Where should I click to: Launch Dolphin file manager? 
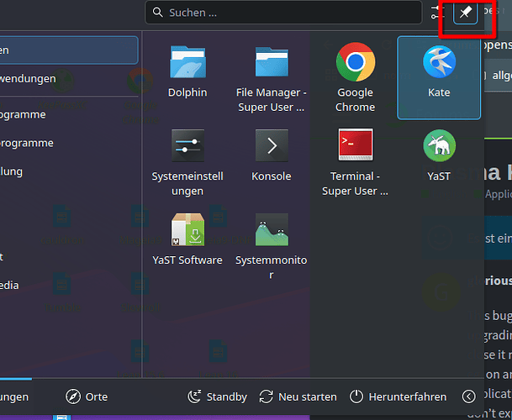tap(187, 72)
